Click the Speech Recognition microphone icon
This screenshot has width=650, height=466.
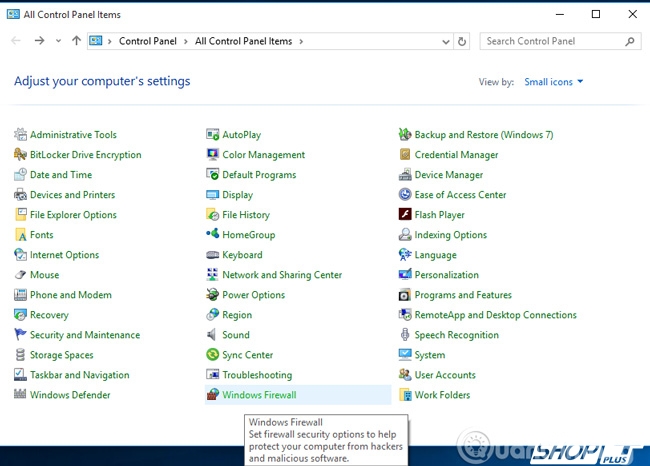pos(405,335)
